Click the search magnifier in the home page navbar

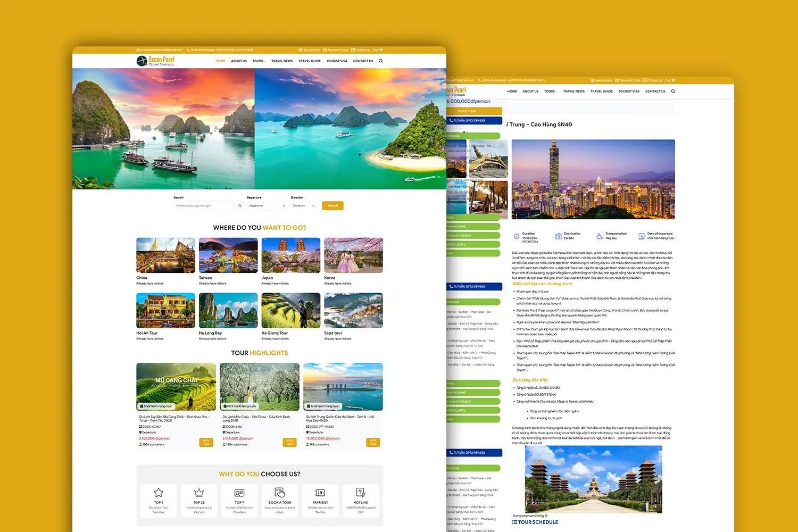(x=381, y=61)
